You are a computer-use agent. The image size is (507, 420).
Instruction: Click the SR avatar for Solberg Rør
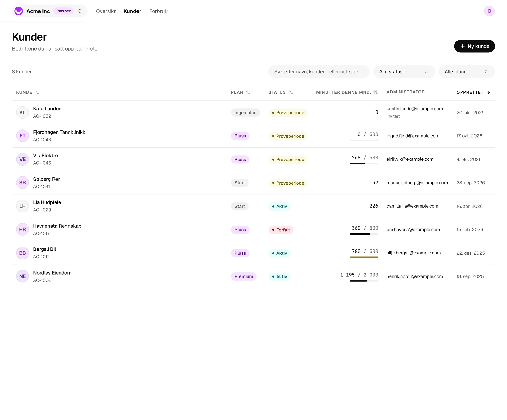(22, 183)
